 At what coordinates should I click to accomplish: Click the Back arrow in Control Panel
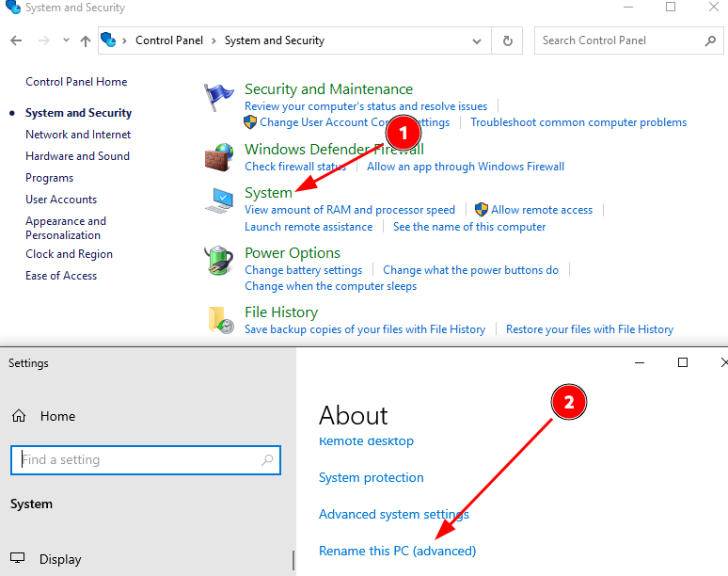(16, 40)
